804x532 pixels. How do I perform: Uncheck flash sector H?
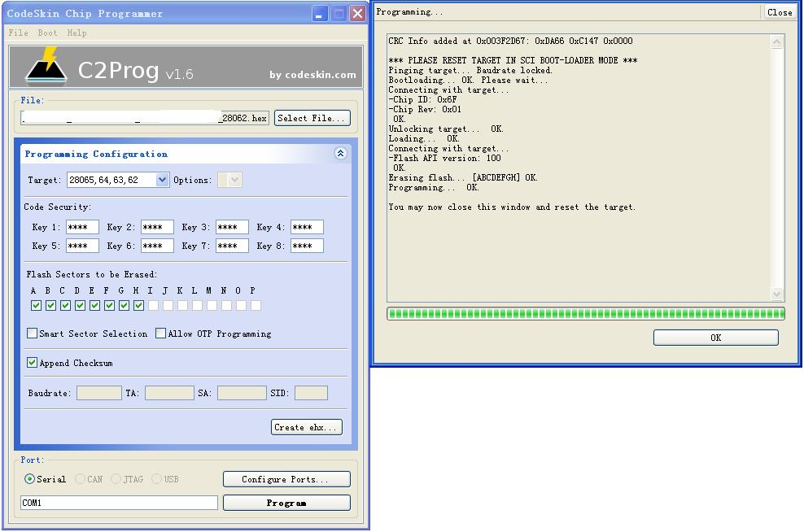[x=138, y=306]
